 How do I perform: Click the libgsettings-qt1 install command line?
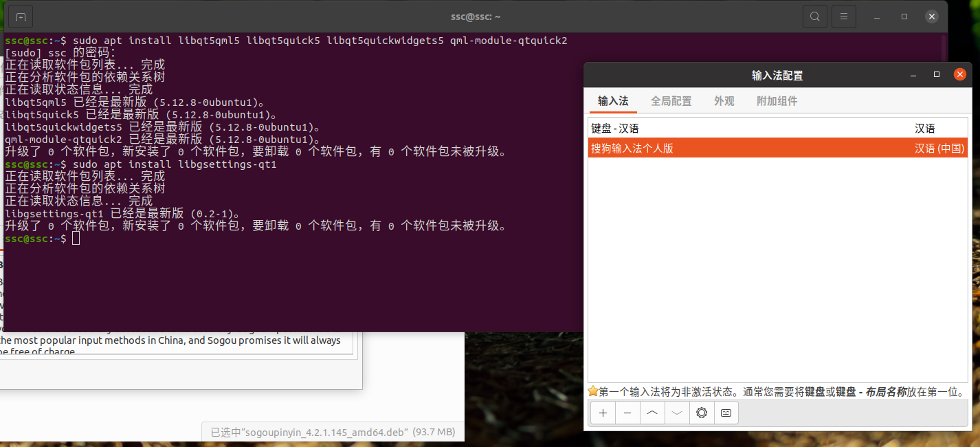pyautogui.click(x=140, y=164)
